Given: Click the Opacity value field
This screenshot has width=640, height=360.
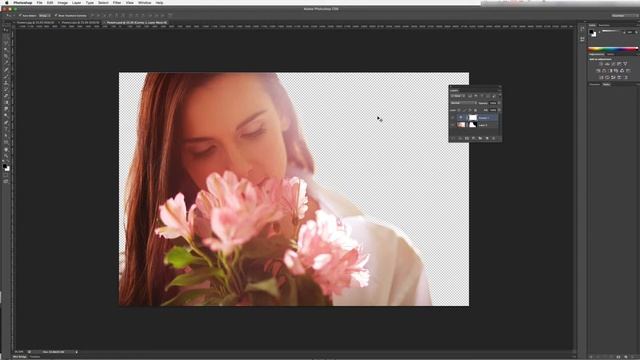Looking at the screenshot, I should point(493,103).
